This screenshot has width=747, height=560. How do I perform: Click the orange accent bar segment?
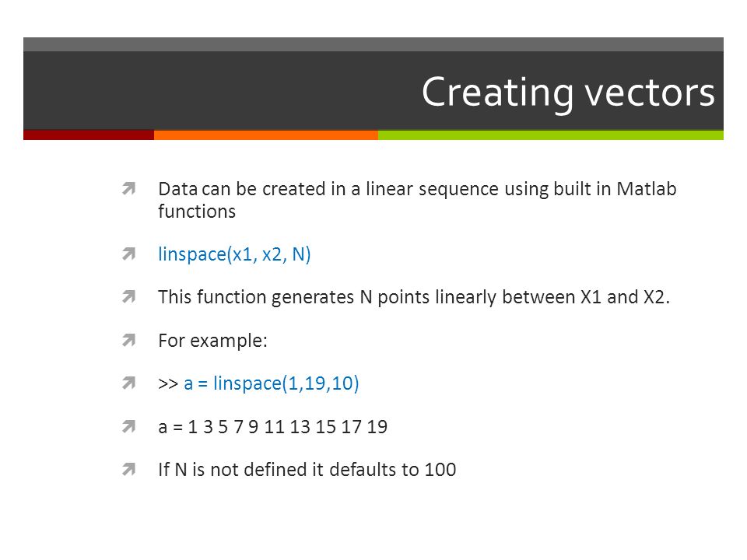[266, 135]
